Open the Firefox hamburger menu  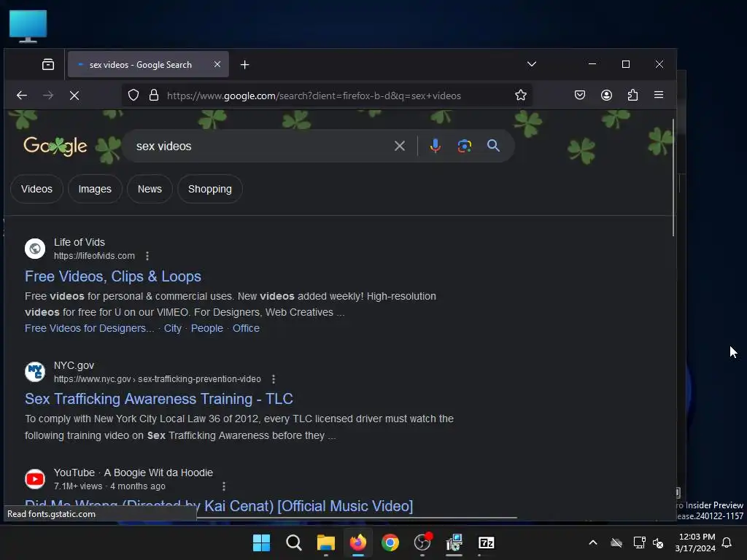coord(659,95)
